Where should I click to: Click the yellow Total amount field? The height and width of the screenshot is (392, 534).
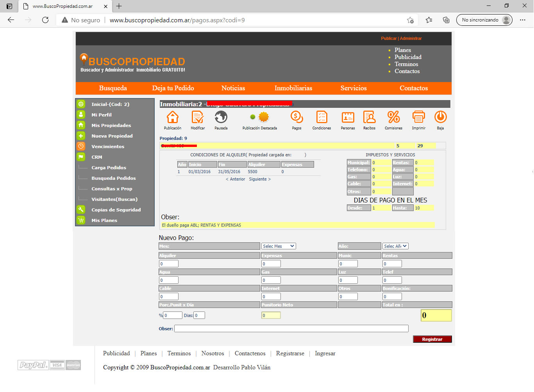[x=436, y=315]
